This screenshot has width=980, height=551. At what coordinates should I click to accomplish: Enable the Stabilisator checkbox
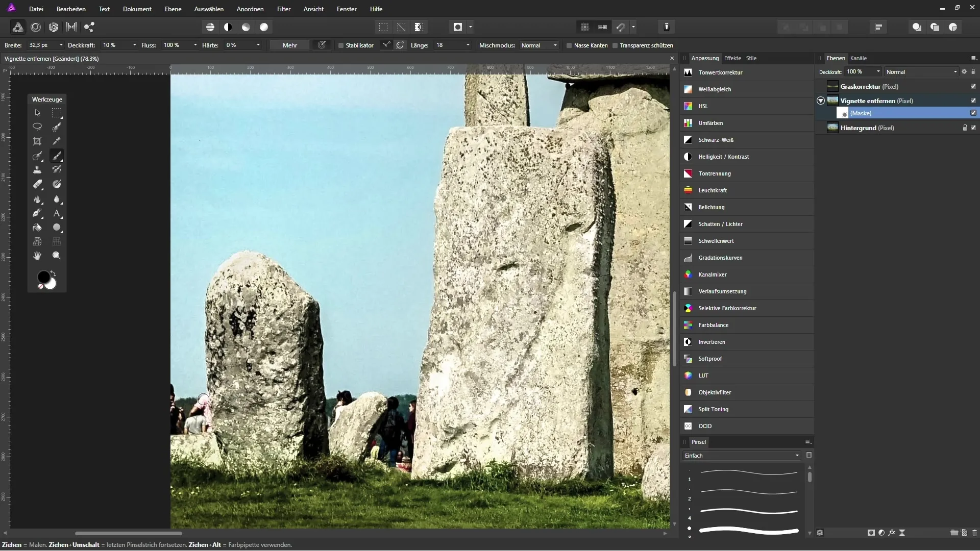click(341, 45)
